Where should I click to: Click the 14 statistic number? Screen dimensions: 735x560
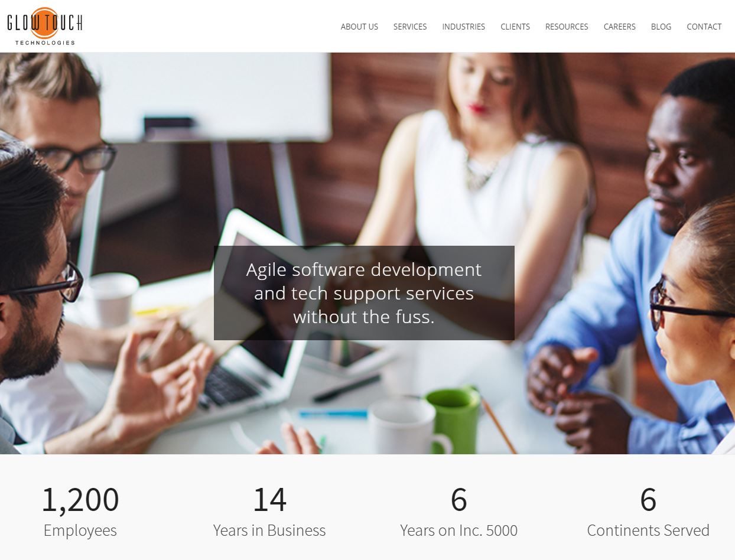click(x=269, y=499)
